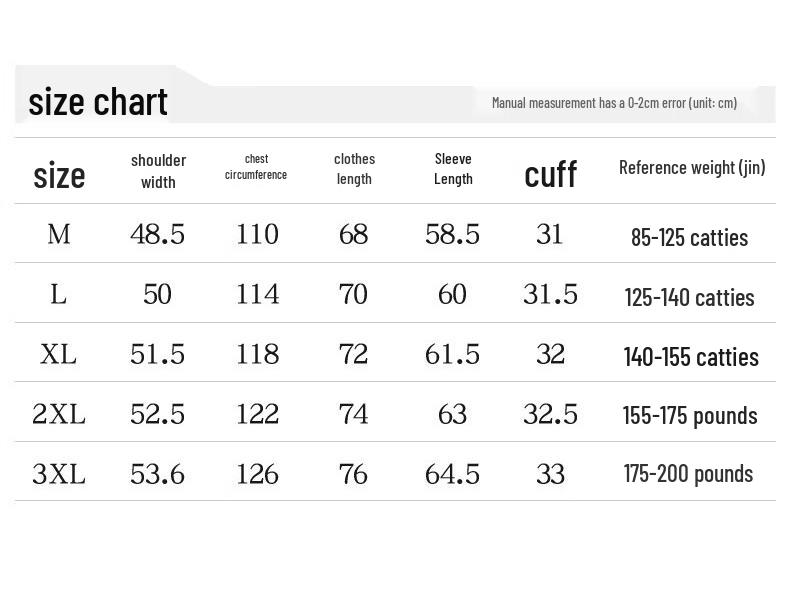
Task: Click the manual measurement error note
Action: (x=614, y=103)
